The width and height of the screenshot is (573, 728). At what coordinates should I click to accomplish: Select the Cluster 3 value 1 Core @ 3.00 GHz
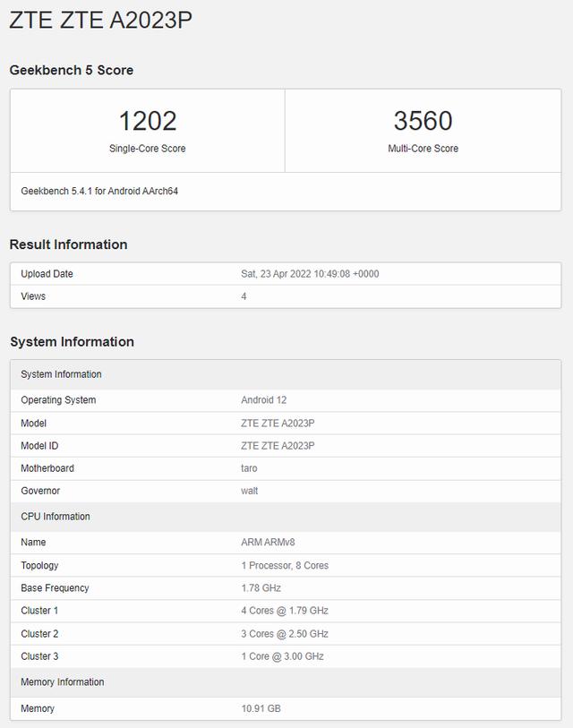[x=282, y=656]
